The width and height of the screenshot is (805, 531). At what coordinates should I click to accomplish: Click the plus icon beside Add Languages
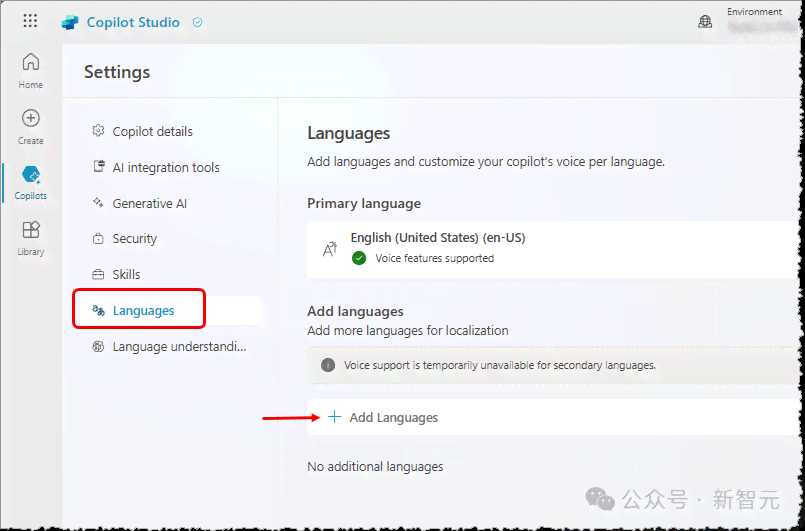point(334,416)
